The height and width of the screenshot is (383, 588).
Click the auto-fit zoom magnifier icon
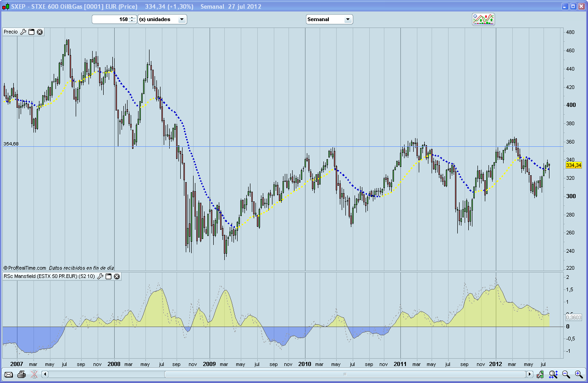[553, 374]
